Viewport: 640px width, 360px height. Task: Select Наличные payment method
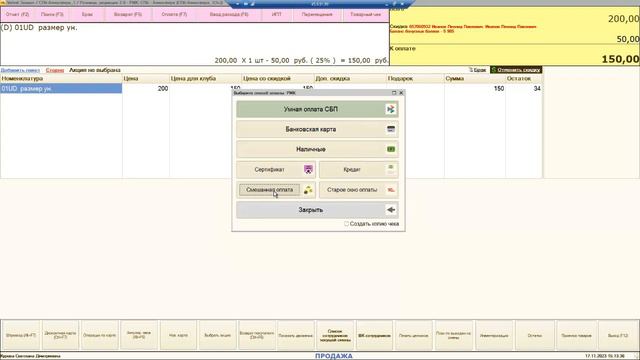click(317, 149)
